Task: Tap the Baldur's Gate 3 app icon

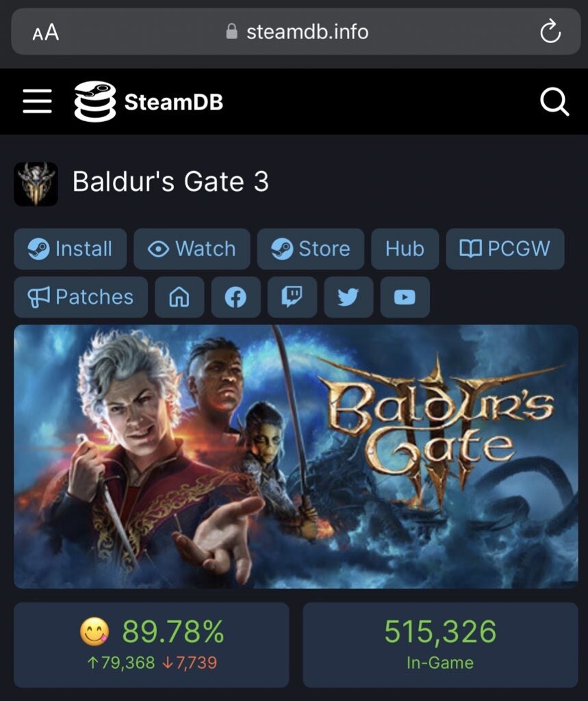Action: [36, 183]
